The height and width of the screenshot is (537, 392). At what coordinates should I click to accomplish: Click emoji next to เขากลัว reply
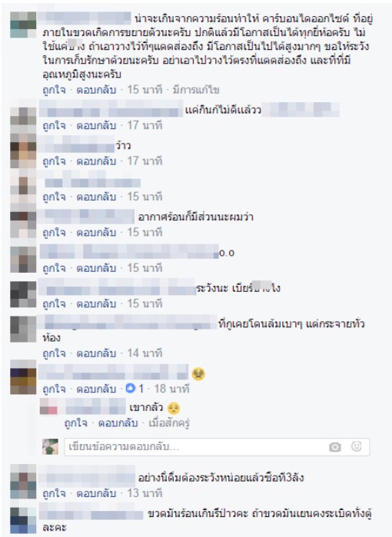click(174, 408)
